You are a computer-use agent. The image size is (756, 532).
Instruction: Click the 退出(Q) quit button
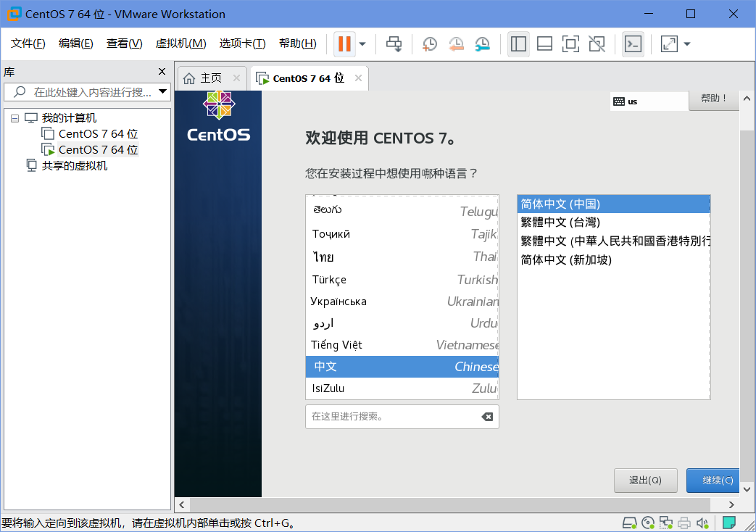point(646,481)
